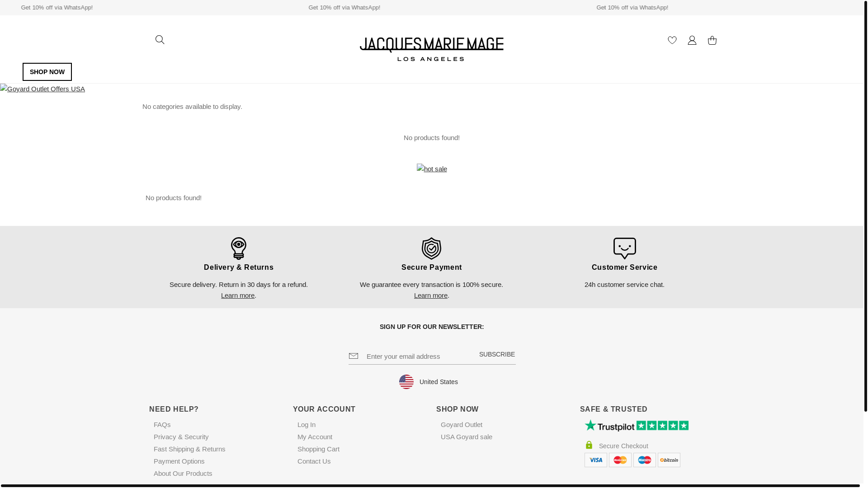The height and width of the screenshot is (488, 868).
Task: Open Shopping Cart footer link
Action: (x=318, y=449)
